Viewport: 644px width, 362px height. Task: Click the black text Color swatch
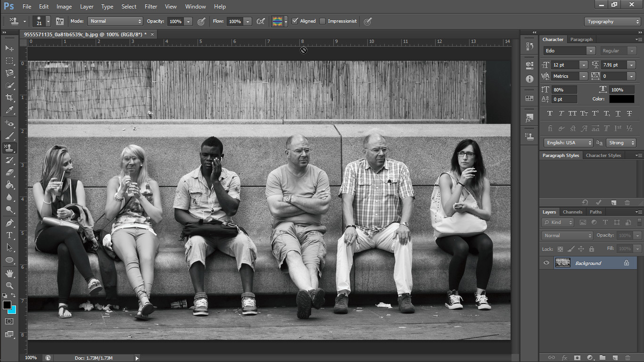point(621,99)
